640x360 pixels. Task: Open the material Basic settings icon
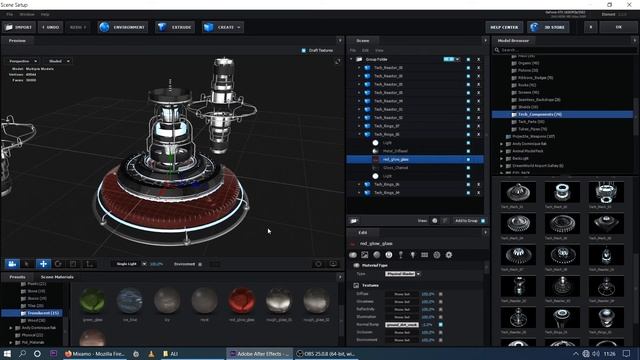click(x=353, y=255)
